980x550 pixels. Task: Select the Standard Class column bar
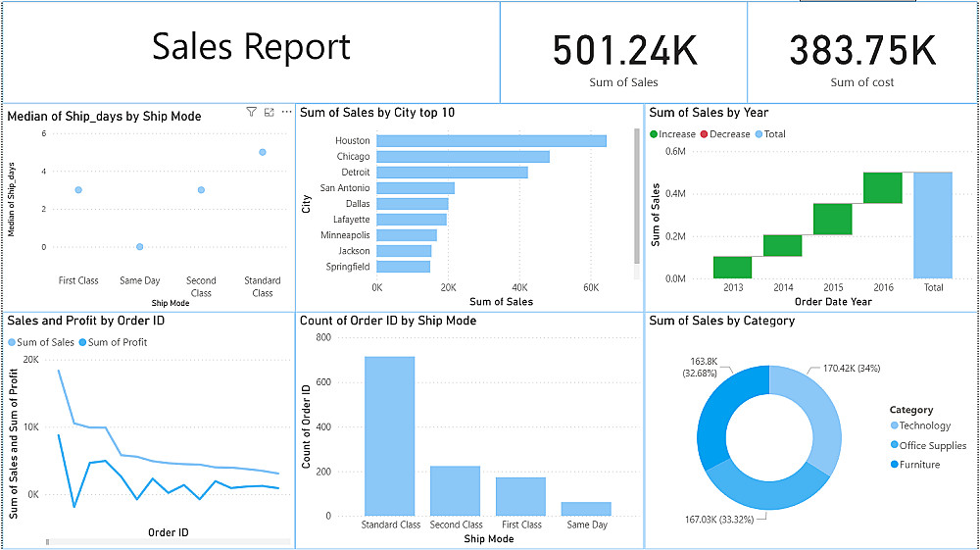coord(389,436)
